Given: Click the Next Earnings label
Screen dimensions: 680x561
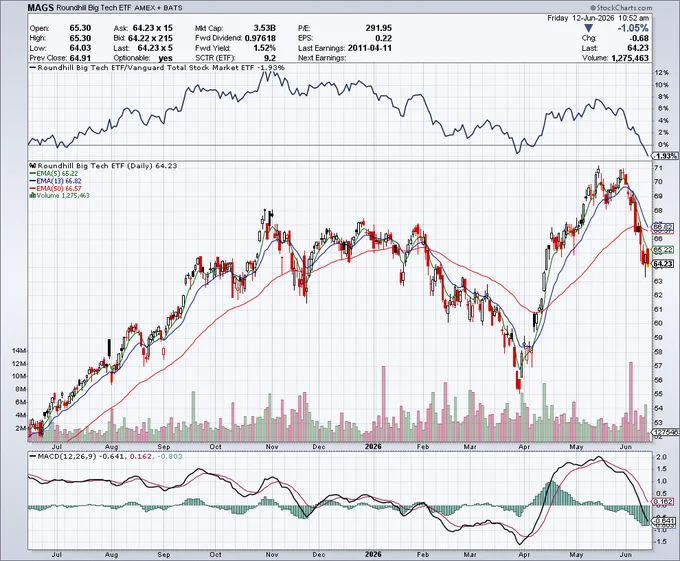Looking at the screenshot, I should point(322,58).
